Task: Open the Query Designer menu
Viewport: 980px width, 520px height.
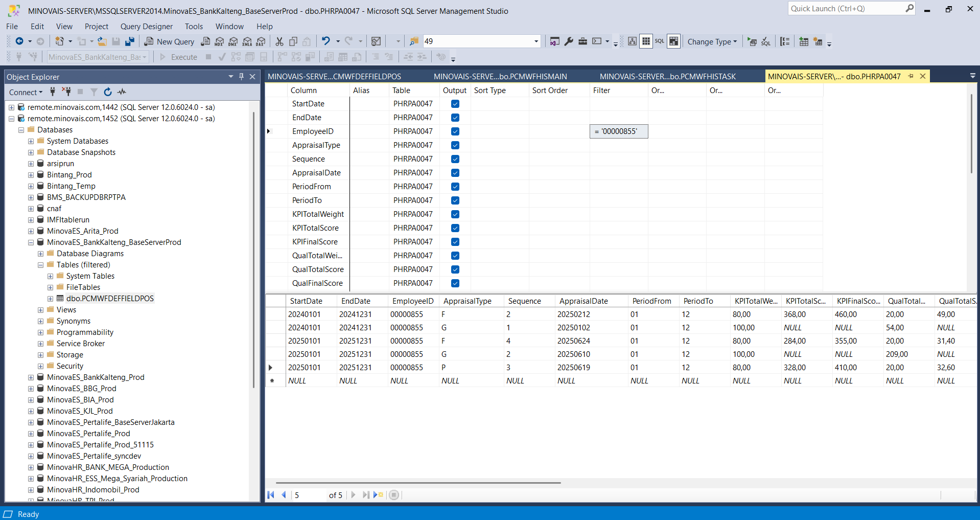Action: click(x=147, y=27)
